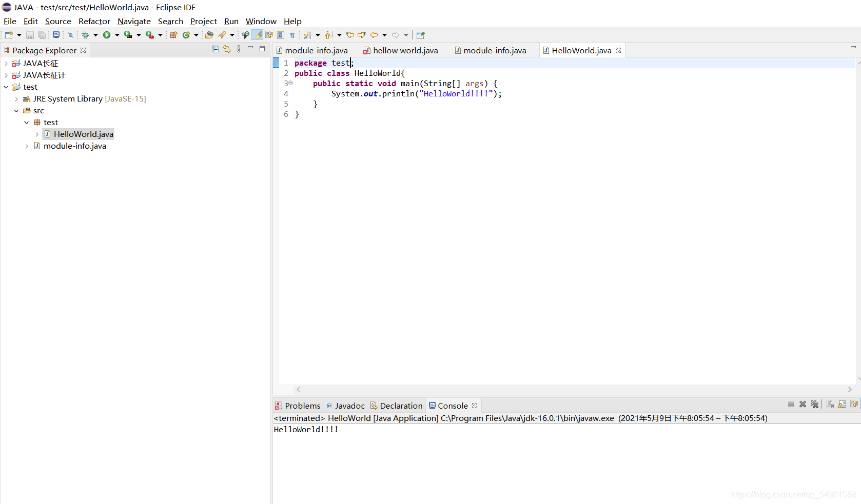The height and width of the screenshot is (504, 861).
Task: Collapse the test project tree node
Action: click(6, 87)
